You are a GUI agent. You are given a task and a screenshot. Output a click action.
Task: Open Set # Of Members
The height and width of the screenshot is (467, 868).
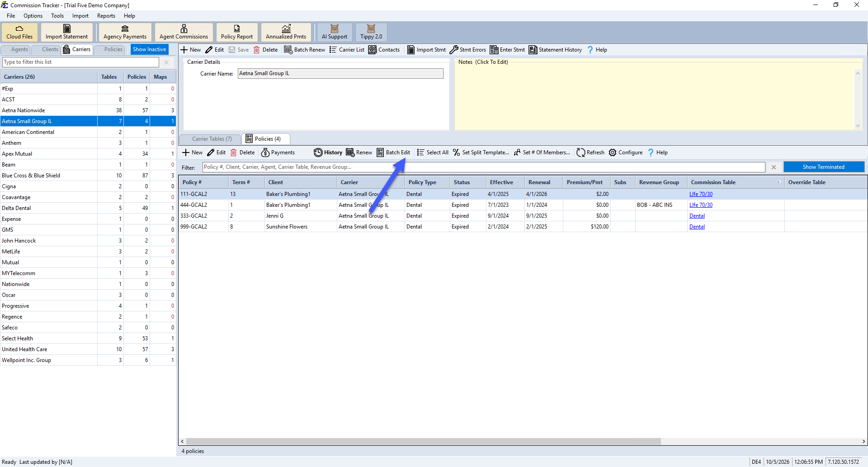tap(542, 152)
